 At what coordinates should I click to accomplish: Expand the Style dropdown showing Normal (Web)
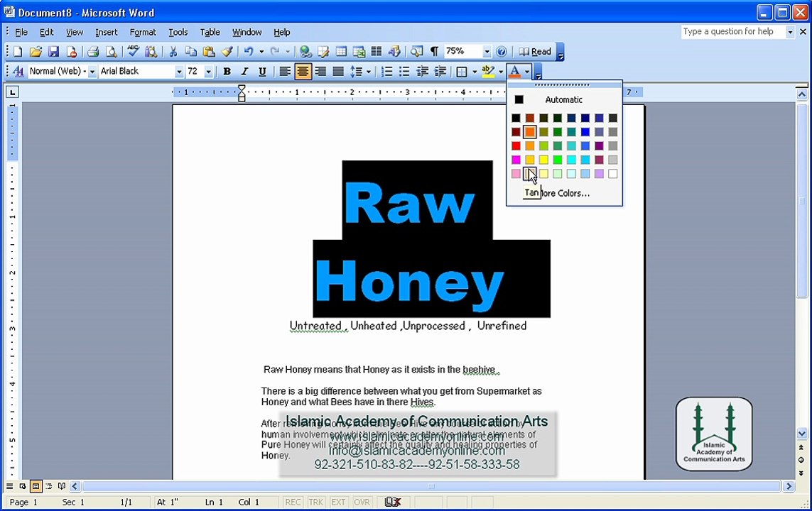point(92,72)
